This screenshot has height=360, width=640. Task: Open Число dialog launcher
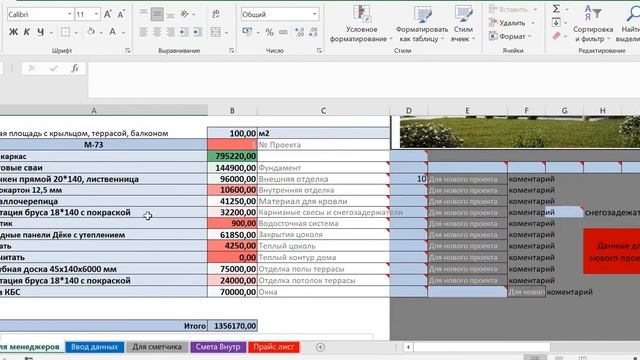click(319, 51)
